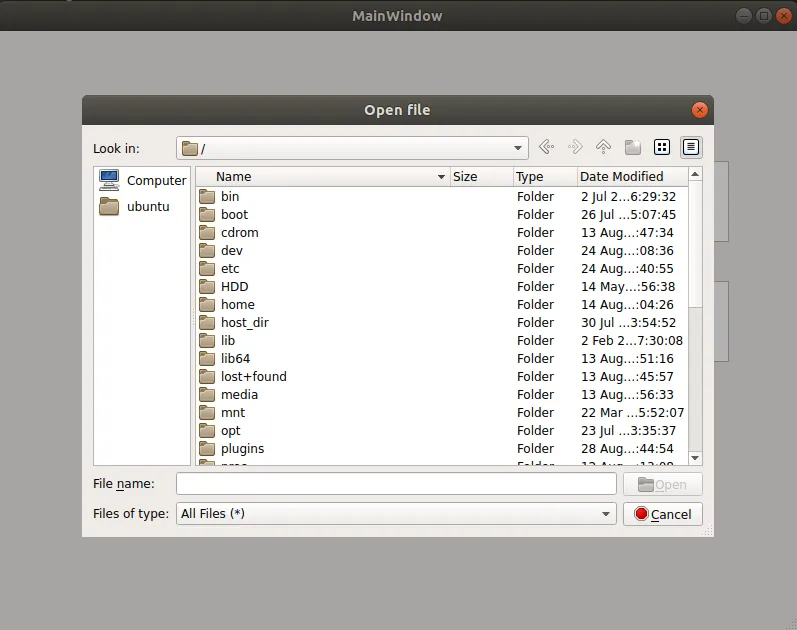
Task: Expand the Look in path dropdown
Action: (x=518, y=148)
